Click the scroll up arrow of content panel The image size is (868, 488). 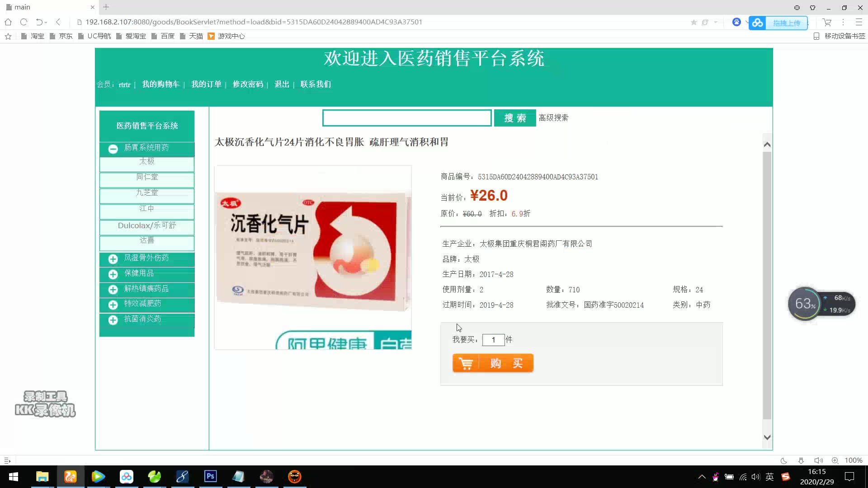coord(767,145)
